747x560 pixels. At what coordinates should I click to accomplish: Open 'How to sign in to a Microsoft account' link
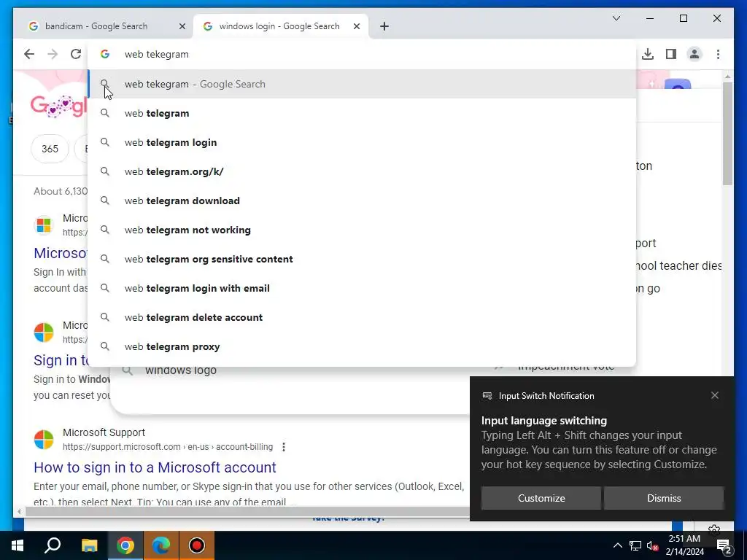tap(155, 467)
